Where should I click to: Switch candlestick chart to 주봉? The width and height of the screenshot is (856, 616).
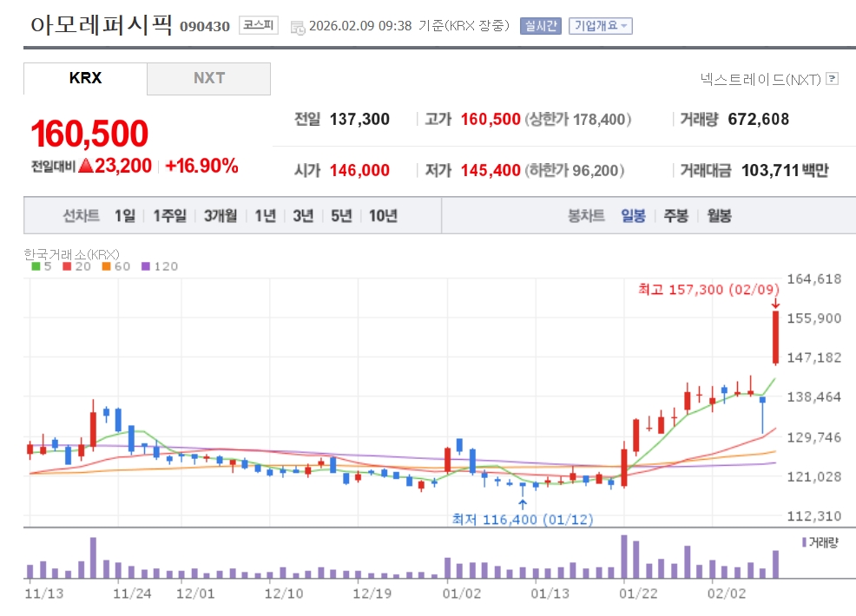[x=675, y=216]
